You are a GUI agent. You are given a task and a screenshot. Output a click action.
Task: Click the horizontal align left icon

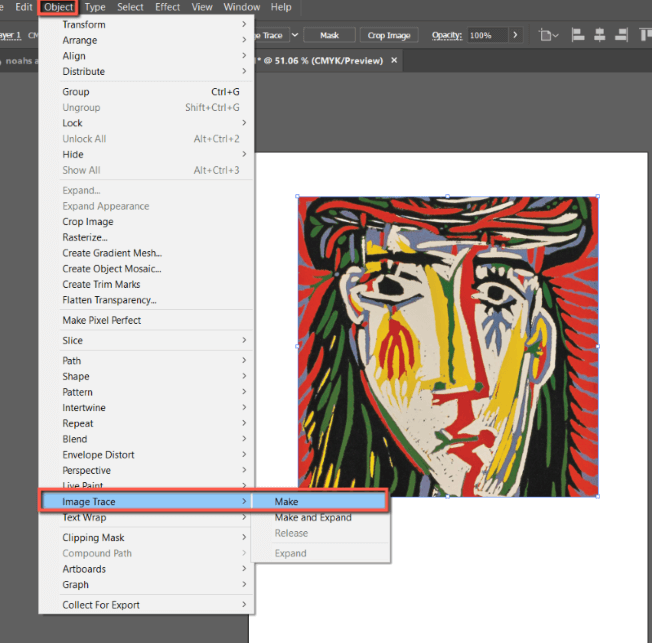578,35
